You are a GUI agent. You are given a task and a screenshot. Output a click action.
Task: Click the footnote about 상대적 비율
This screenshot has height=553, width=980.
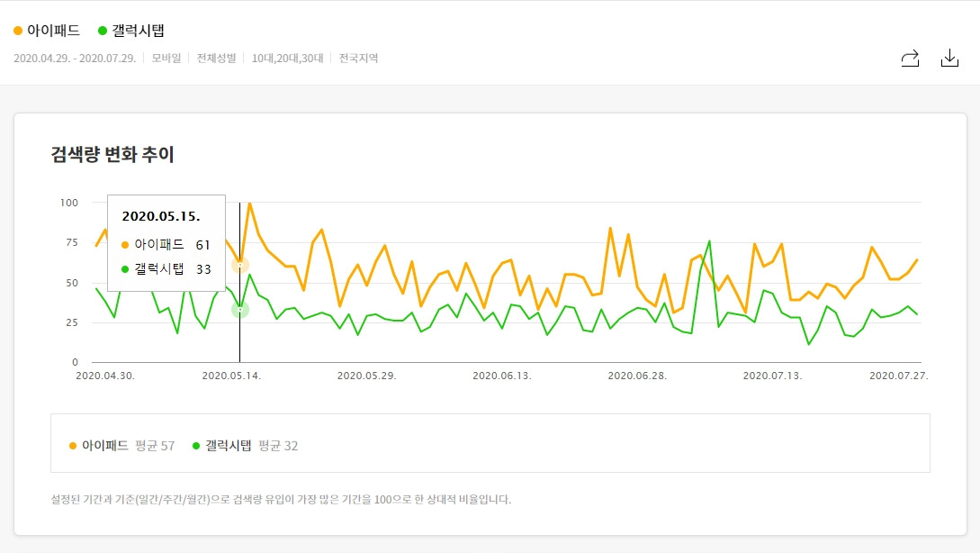tap(281, 499)
